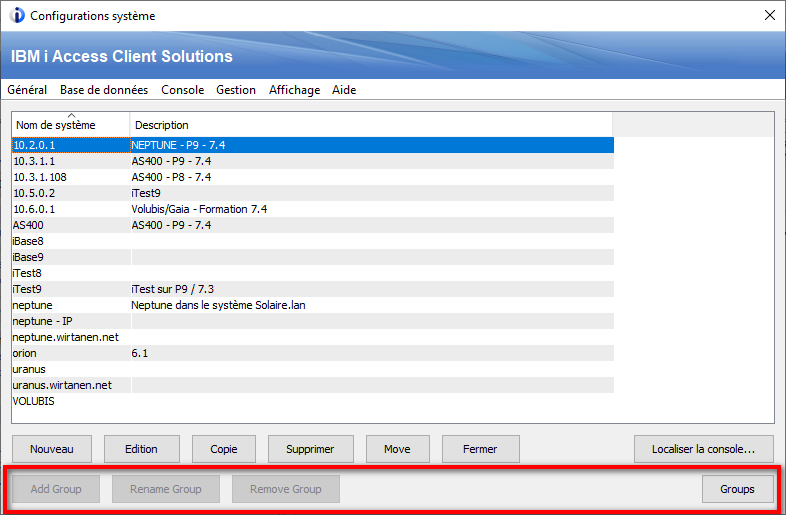Click the Groups button

click(x=737, y=489)
